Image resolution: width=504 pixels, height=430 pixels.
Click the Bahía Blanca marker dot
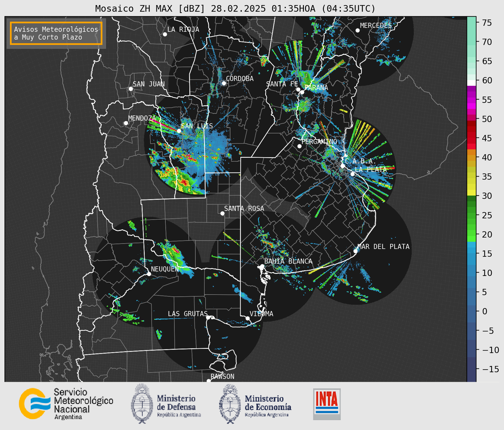point(262,266)
